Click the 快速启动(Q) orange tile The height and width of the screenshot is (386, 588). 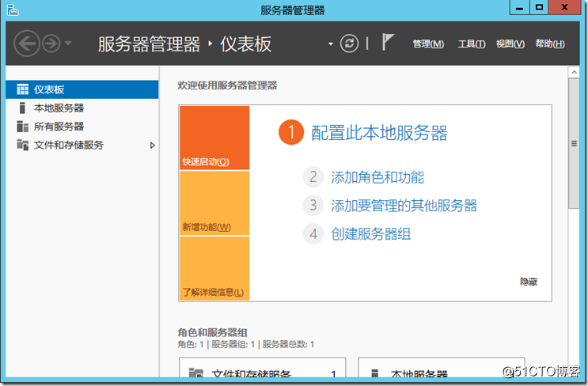(214, 138)
